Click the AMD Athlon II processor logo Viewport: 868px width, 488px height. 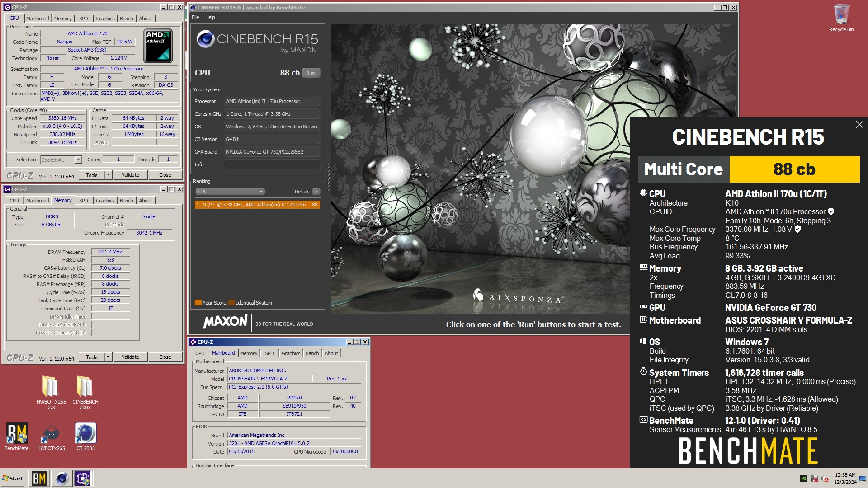(158, 46)
